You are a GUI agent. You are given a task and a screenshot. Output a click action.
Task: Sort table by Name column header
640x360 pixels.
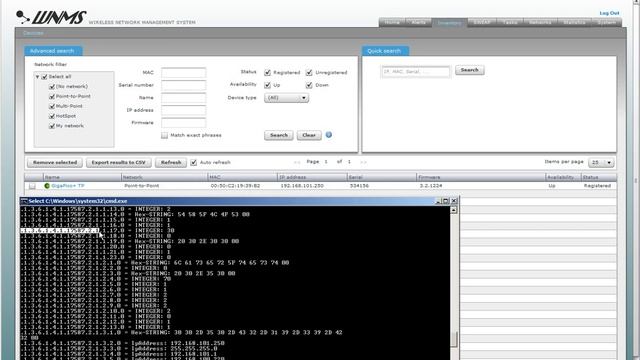click(82, 177)
